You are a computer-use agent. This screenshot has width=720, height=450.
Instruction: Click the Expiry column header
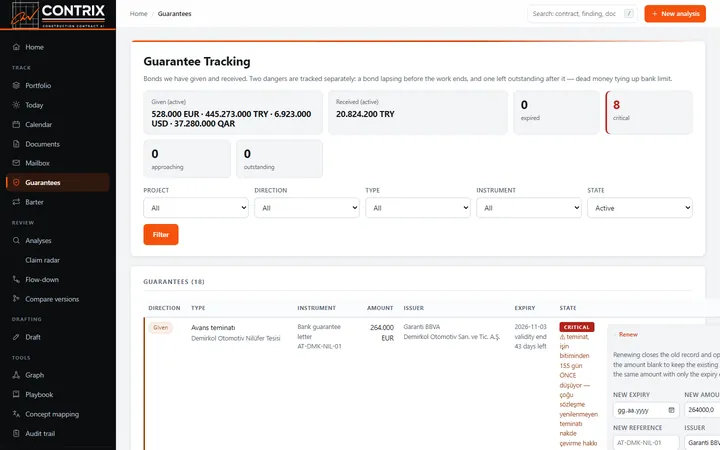(525, 308)
